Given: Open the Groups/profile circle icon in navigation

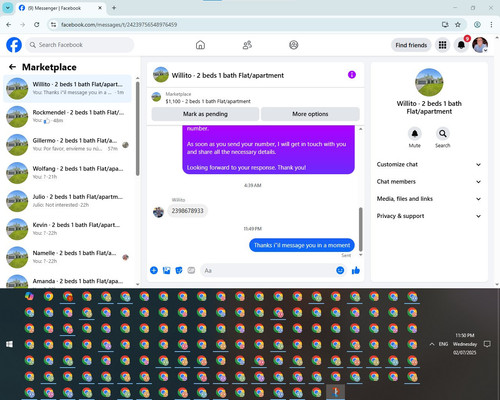Looking at the screenshot, I should pos(294,45).
